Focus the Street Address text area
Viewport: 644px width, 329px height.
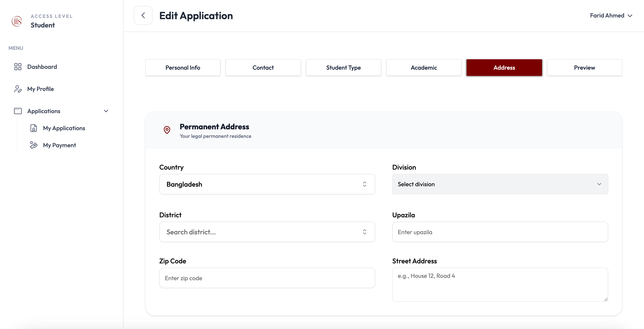pyautogui.click(x=500, y=285)
